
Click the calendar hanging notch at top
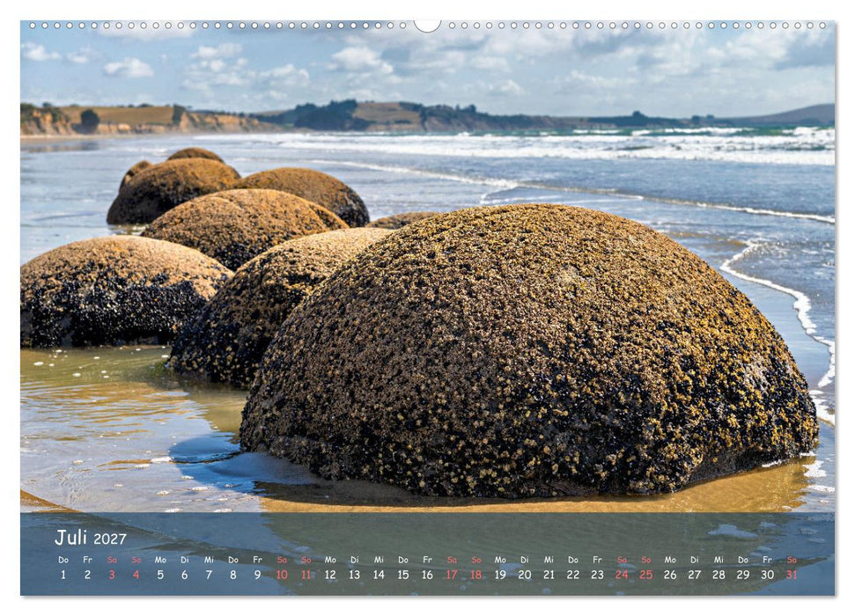(428, 26)
